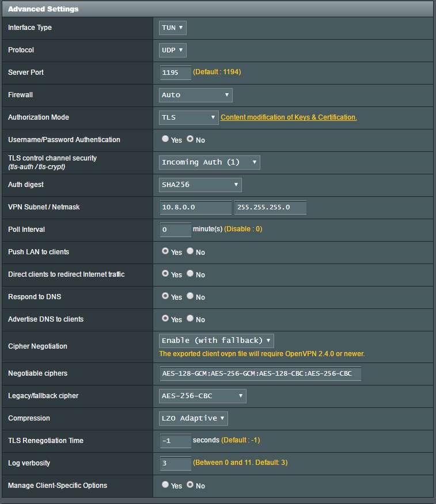Expand the Protocol UDP dropdown
Image resolution: width=436 pixels, height=504 pixels.
point(173,50)
